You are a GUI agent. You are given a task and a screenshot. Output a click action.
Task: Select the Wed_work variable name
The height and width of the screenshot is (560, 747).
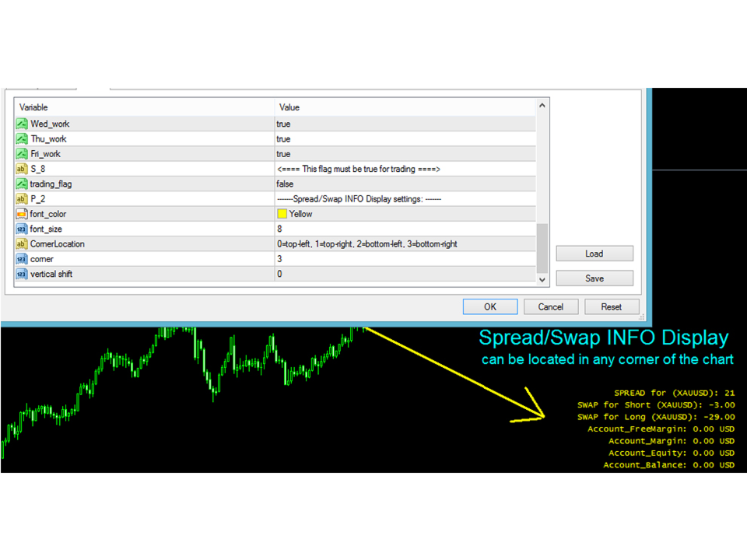tap(50, 124)
